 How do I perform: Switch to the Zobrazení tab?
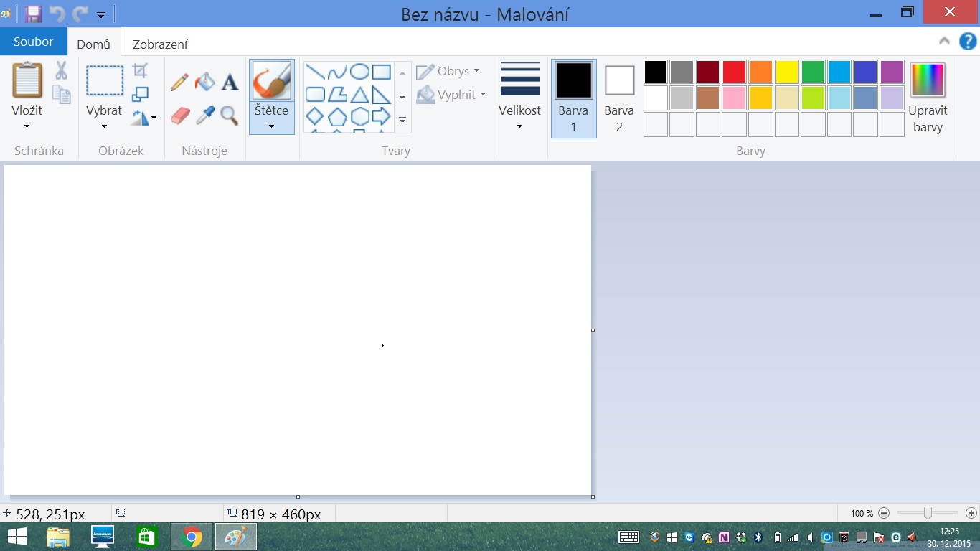point(160,44)
